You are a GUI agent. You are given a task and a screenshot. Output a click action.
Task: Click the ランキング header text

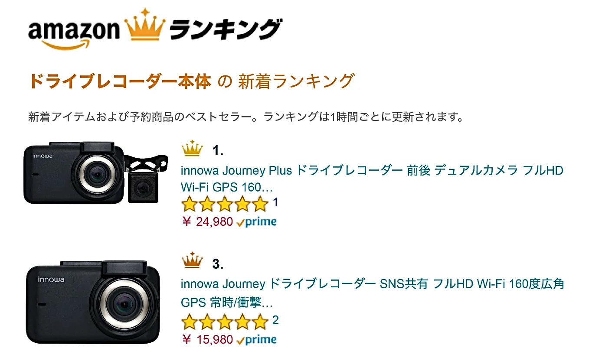224,30
